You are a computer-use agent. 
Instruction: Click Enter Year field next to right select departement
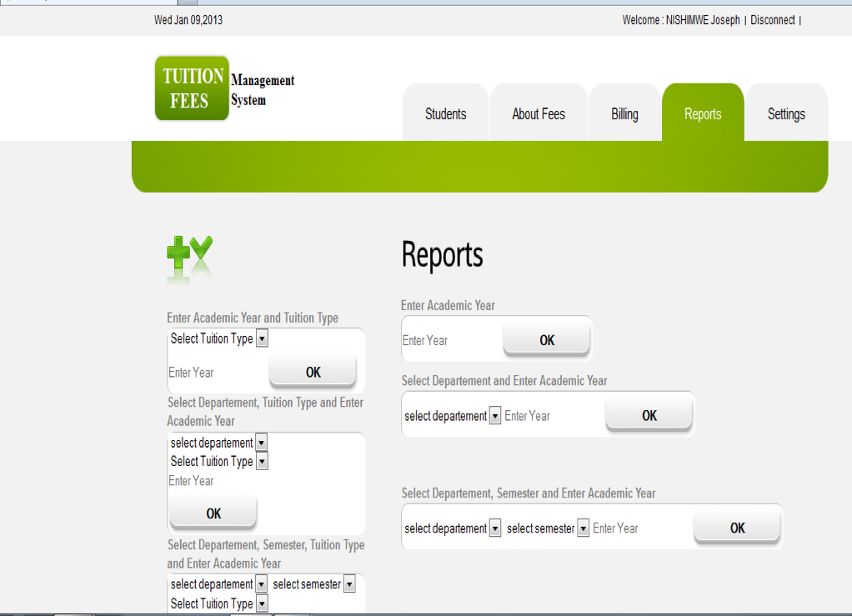pos(554,416)
